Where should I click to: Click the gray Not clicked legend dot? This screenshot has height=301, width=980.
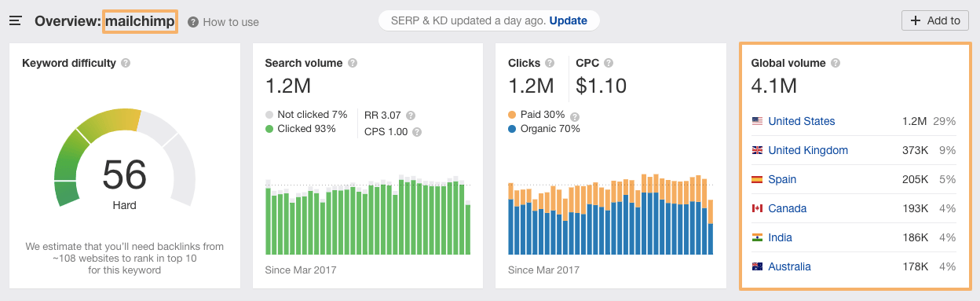(270, 115)
